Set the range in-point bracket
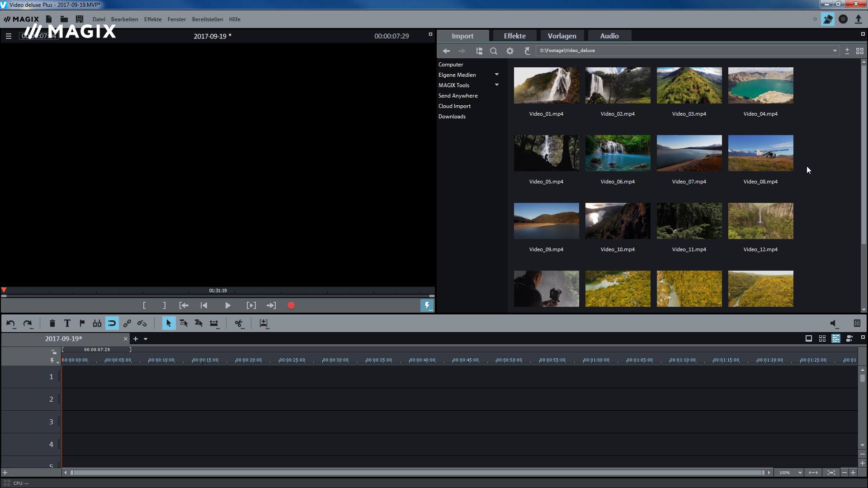This screenshot has width=868, height=488. coord(144,305)
